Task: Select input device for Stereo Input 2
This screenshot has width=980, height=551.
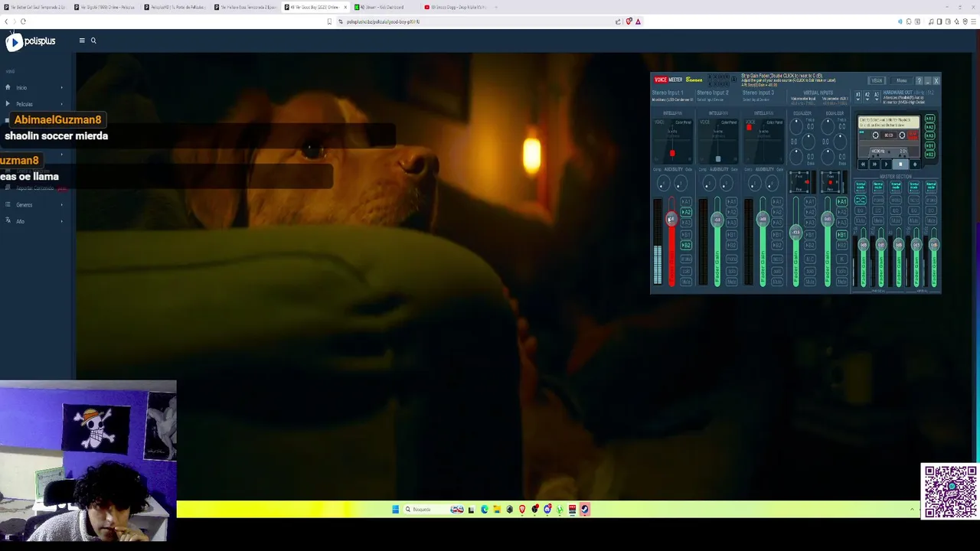Action: coord(710,99)
